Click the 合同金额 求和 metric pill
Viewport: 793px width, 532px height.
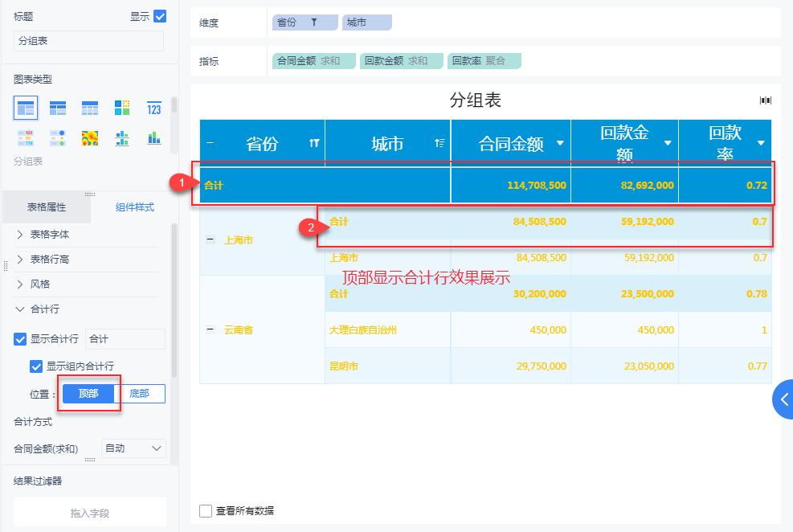314,61
